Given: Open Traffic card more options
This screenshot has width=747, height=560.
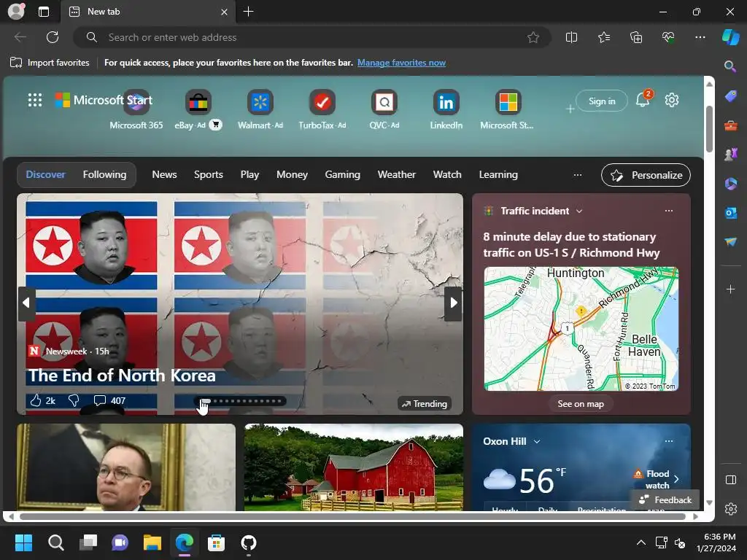Looking at the screenshot, I should point(669,211).
